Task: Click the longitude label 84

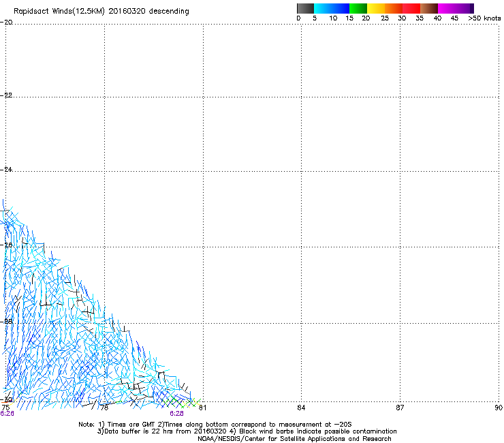Action: [301, 408]
